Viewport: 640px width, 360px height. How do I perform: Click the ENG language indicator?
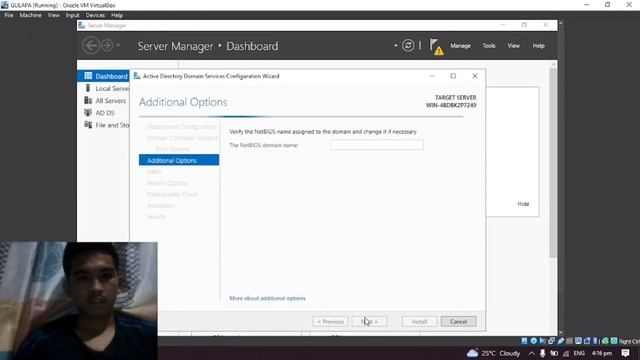pos(579,353)
